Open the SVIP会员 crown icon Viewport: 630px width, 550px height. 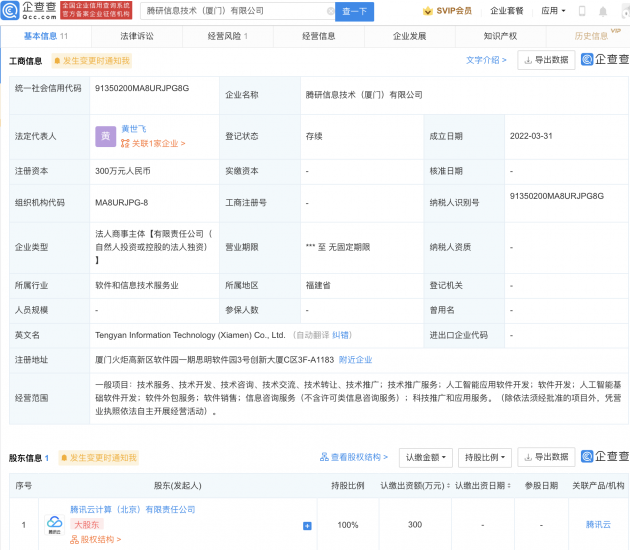(428, 11)
